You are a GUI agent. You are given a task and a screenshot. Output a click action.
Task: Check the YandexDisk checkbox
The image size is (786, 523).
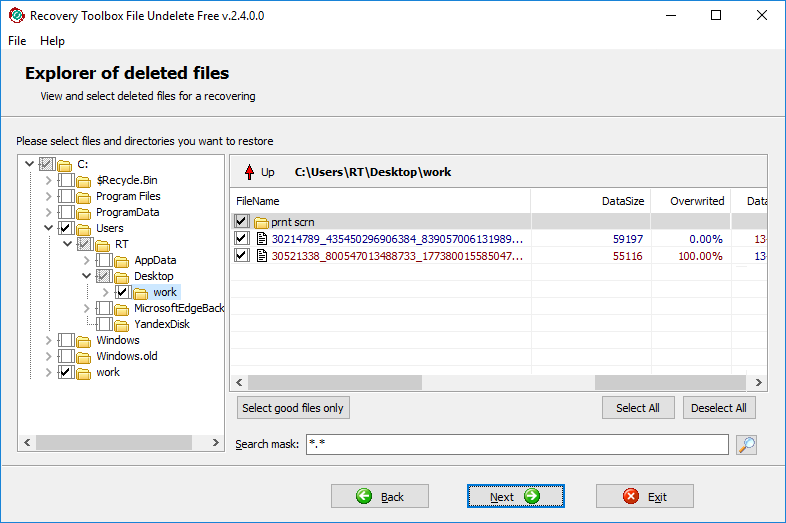(104, 324)
